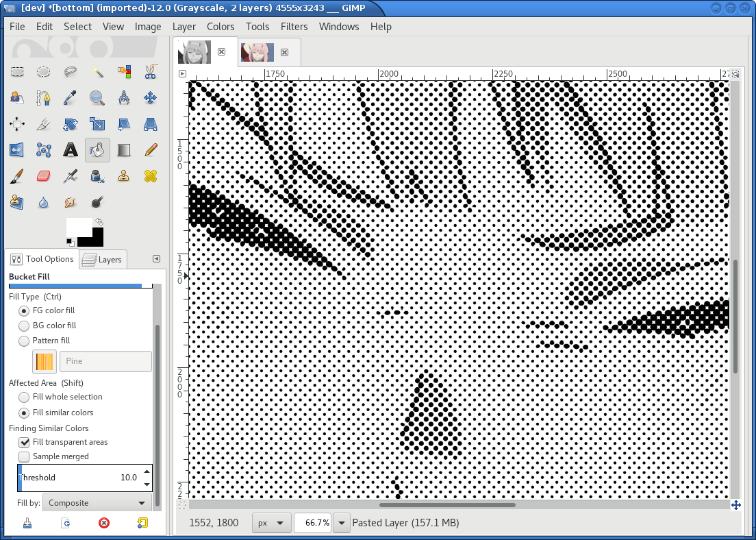This screenshot has width=756, height=540.
Task: Select the Eraser tool
Action: tap(44, 176)
